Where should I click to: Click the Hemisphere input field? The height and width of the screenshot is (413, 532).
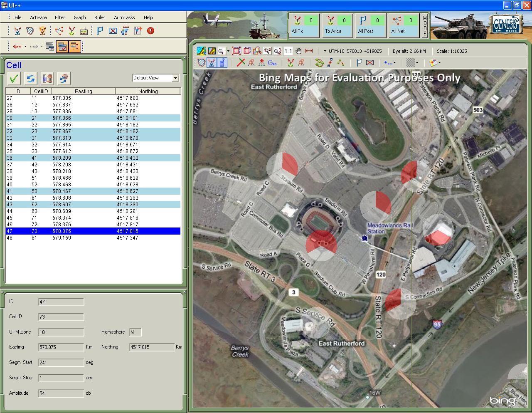point(135,332)
